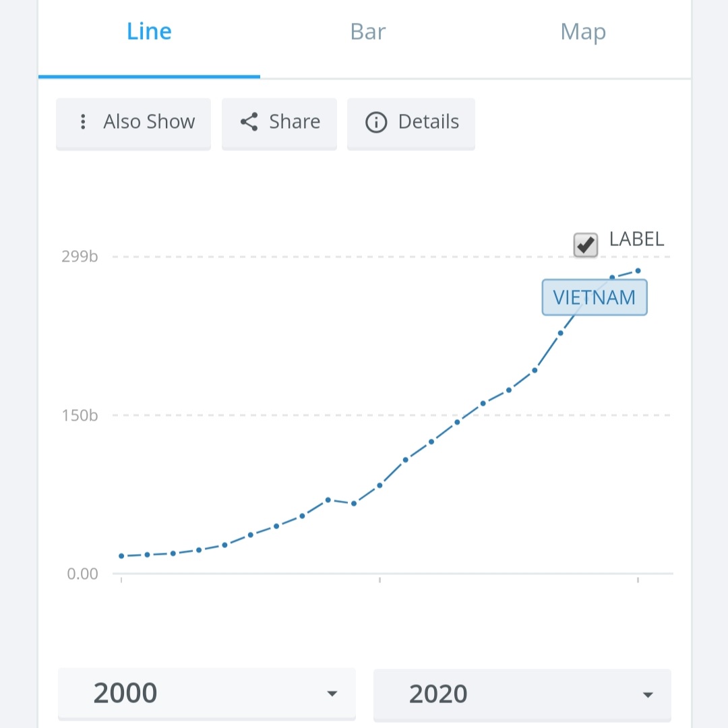Switch to the Bar tab
The height and width of the screenshot is (728, 728).
(x=368, y=32)
